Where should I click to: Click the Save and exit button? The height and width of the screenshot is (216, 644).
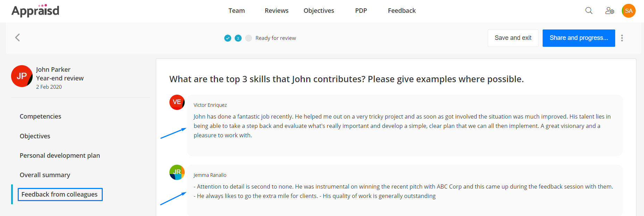(x=513, y=38)
